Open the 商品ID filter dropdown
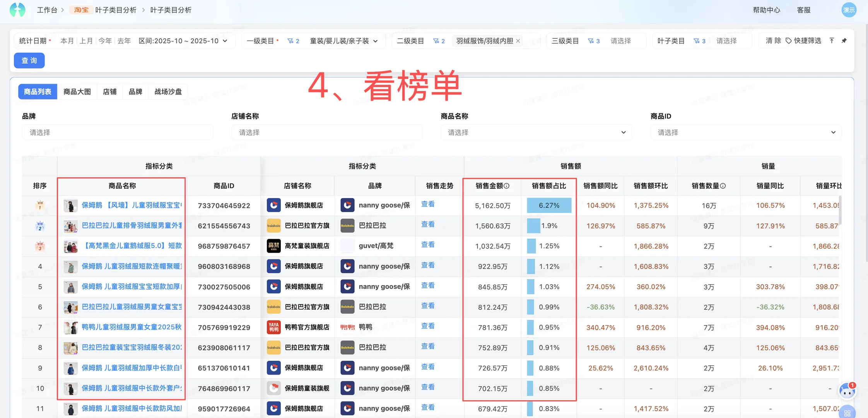868x418 pixels. point(746,132)
